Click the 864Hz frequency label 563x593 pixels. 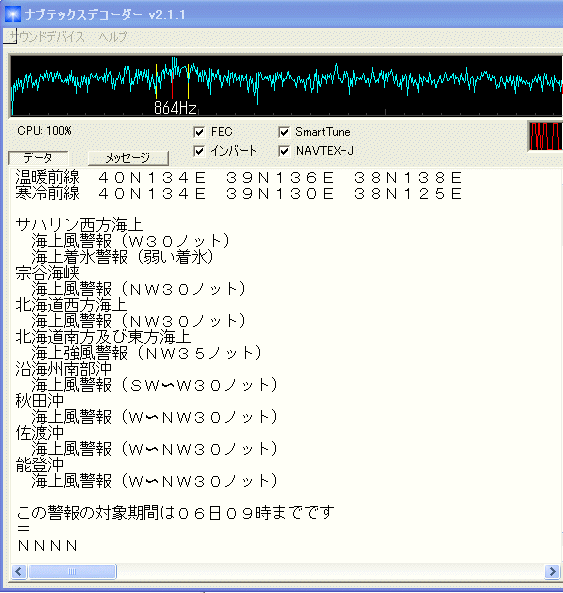pos(175,108)
